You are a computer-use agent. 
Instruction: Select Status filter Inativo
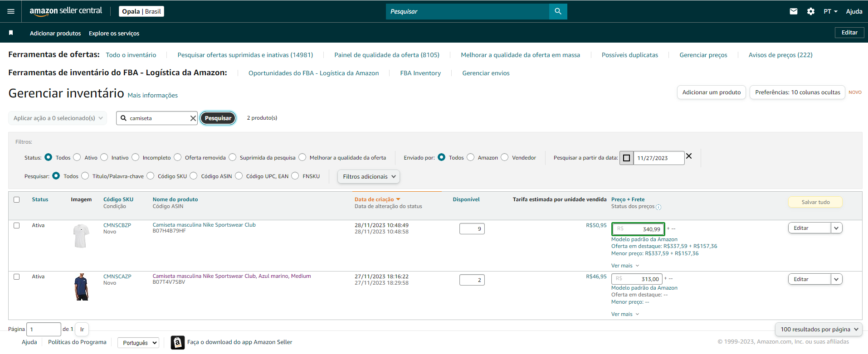[104, 157]
